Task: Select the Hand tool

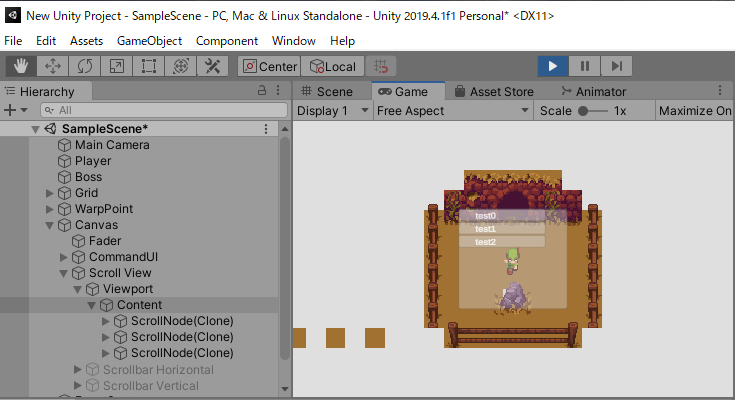Action: (21, 66)
